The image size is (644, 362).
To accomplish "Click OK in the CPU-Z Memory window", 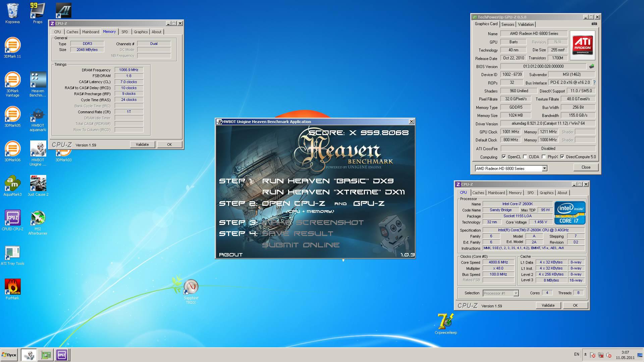I will [169, 144].
